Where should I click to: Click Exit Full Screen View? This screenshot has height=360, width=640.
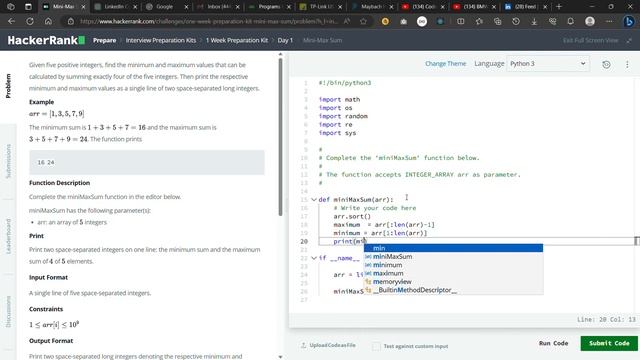590,40
